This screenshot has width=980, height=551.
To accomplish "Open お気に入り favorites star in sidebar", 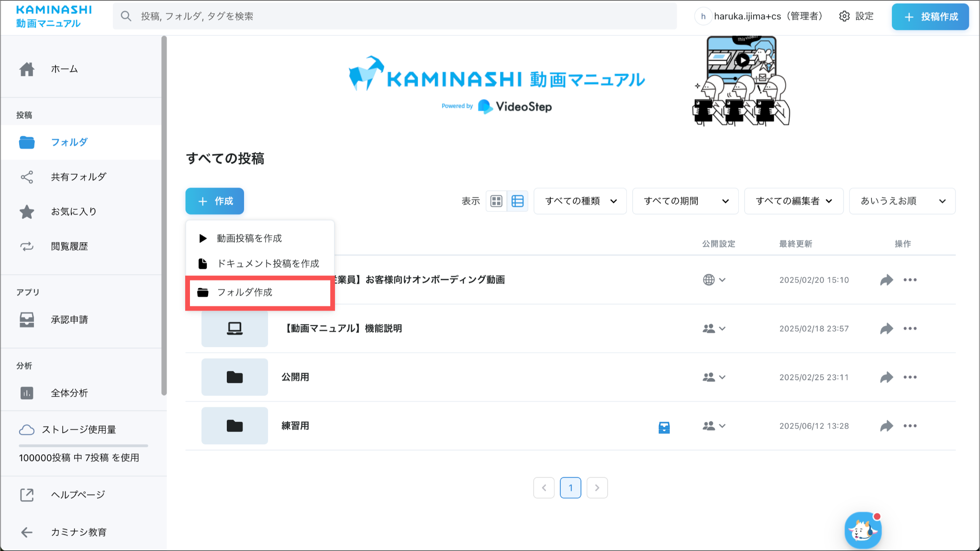I will pos(27,212).
